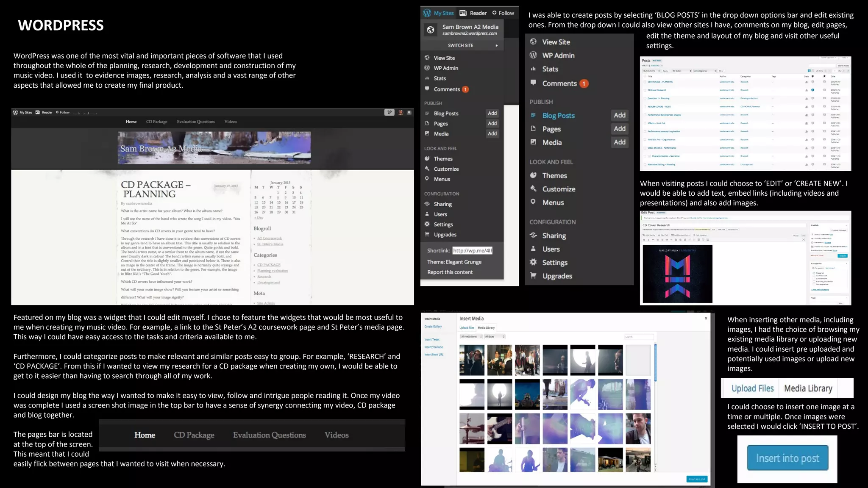Click the View Site globe icon in the enlarged menu

click(533, 42)
